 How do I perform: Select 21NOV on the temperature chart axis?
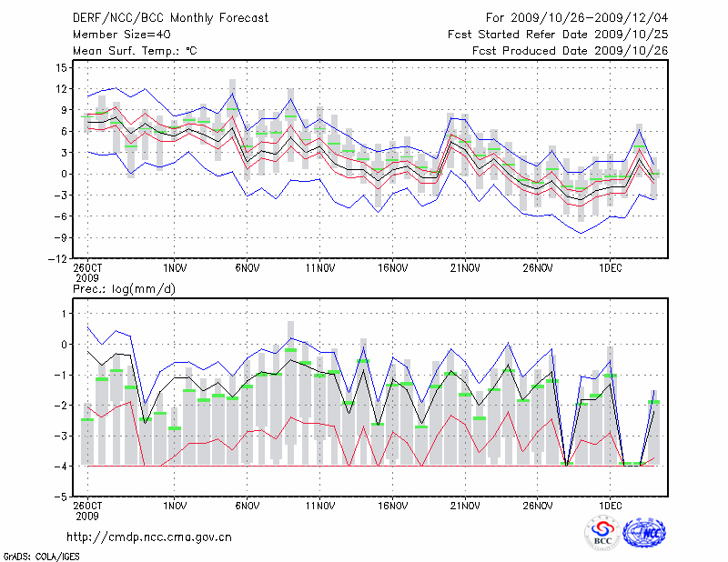point(465,268)
